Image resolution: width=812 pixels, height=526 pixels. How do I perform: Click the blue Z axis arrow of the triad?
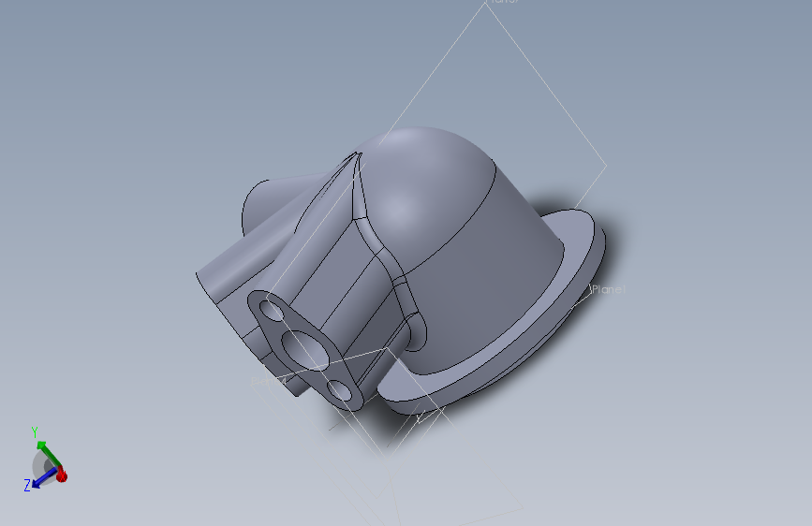point(43,478)
